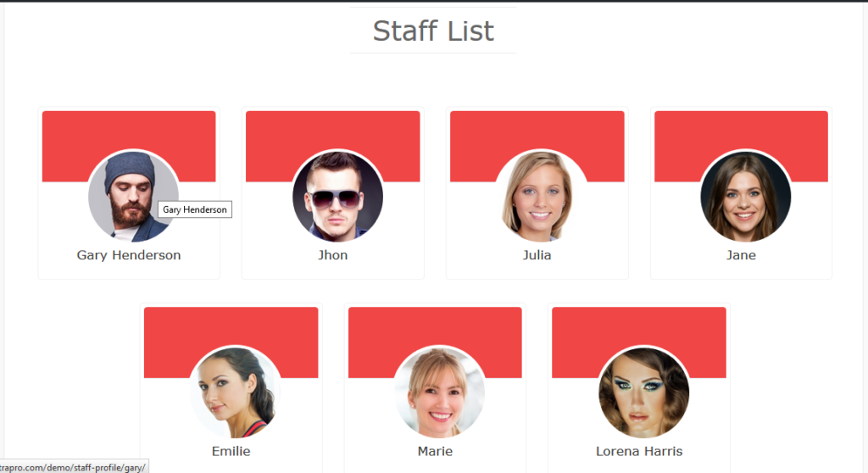Click Jhon's sunglasses profile picture
This screenshot has height=473, width=868.
point(337,196)
